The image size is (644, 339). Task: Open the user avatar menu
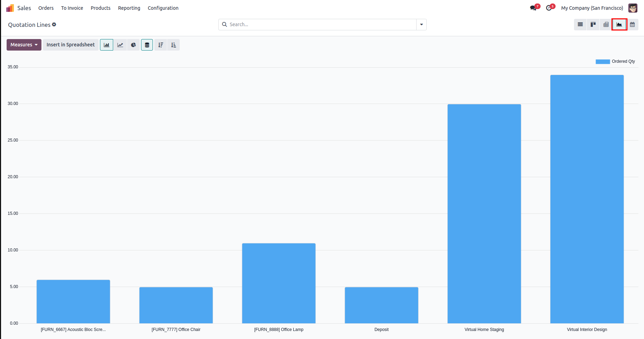pyautogui.click(x=633, y=8)
